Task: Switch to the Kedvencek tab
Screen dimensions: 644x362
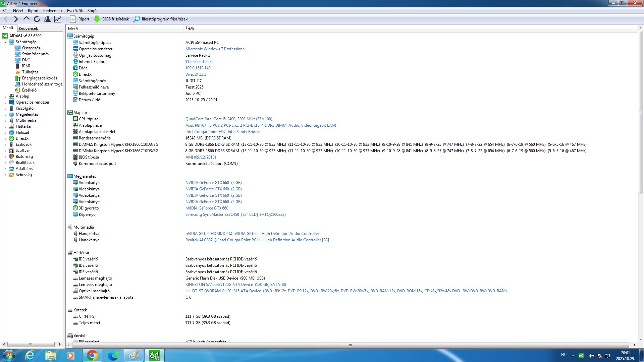Action: pyautogui.click(x=28, y=28)
